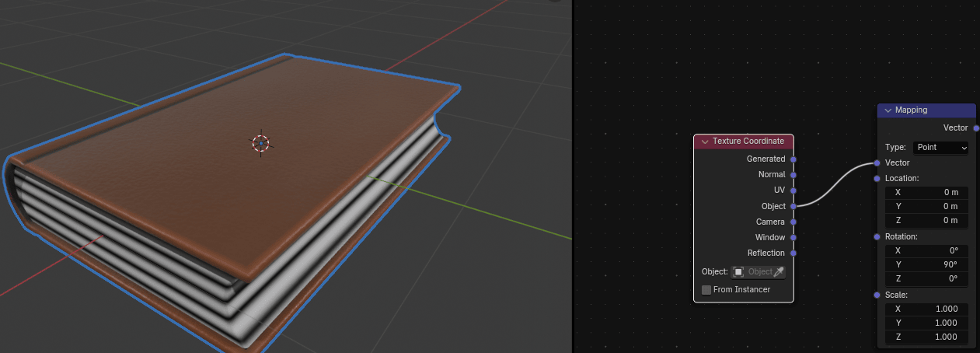The width and height of the screenshot is (980, 353).
Task: Click the Camera output socket
Action: 793,222
